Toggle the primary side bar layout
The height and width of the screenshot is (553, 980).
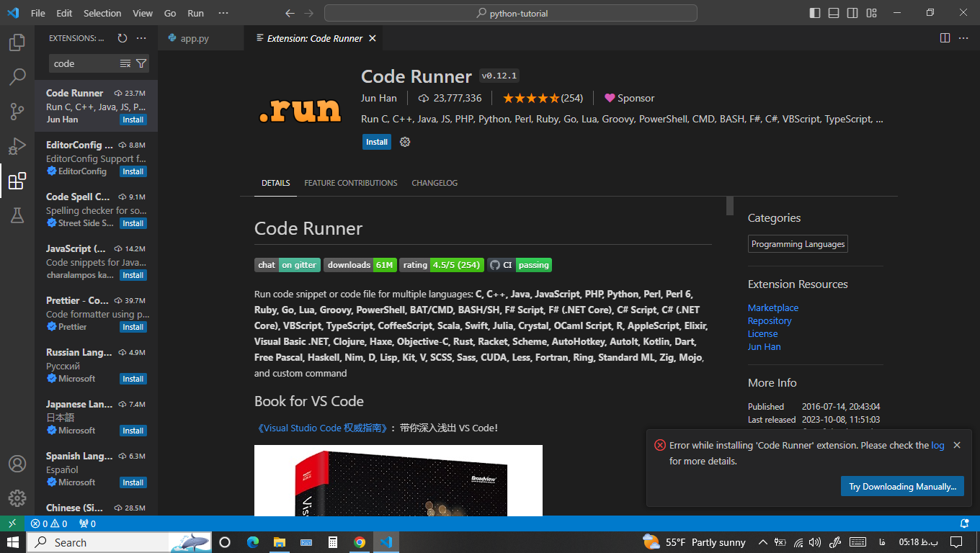815,13
